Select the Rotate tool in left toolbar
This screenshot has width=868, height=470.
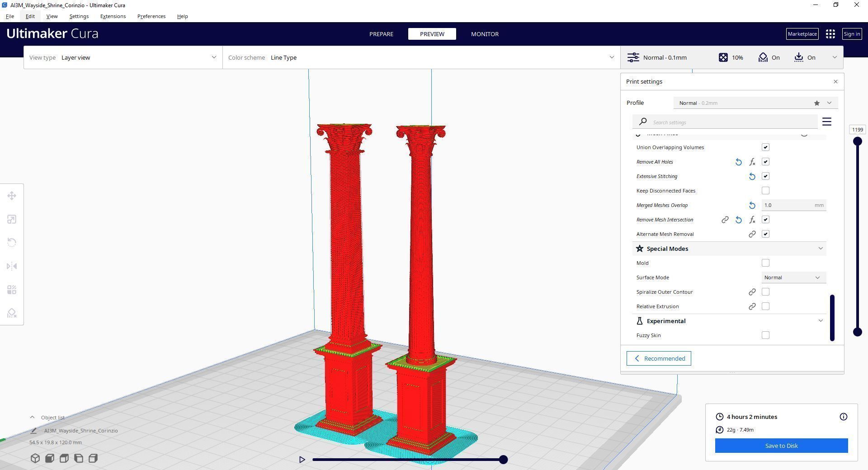(x=12, y=243)
